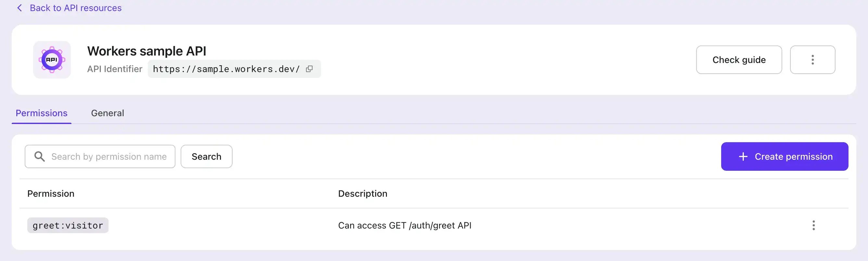868x261 pixels.
Task: Click the magnifying glass search icon
Action: 39,156
